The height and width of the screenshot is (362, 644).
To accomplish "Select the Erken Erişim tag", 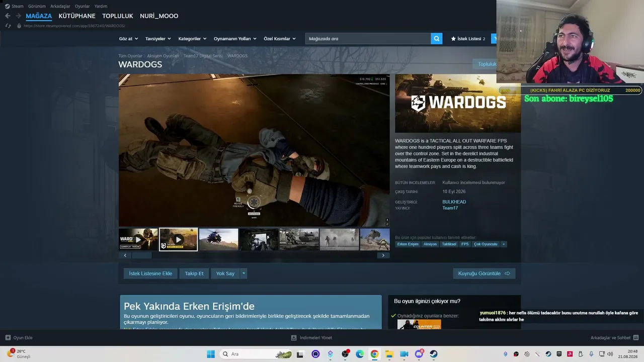I will (408, 244).
